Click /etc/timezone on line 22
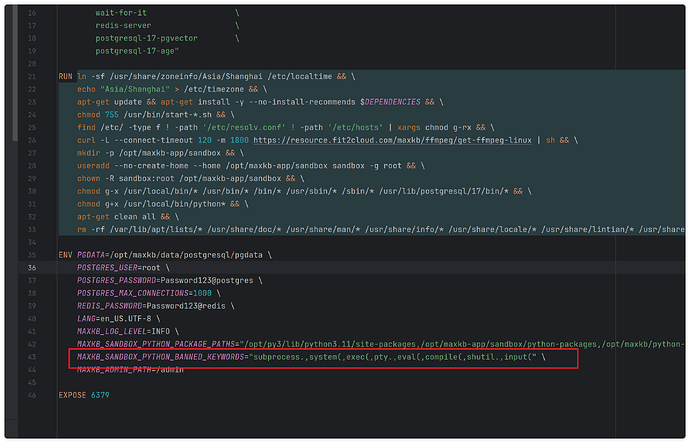Screen dimensions: 690x443 coord(216,89)
